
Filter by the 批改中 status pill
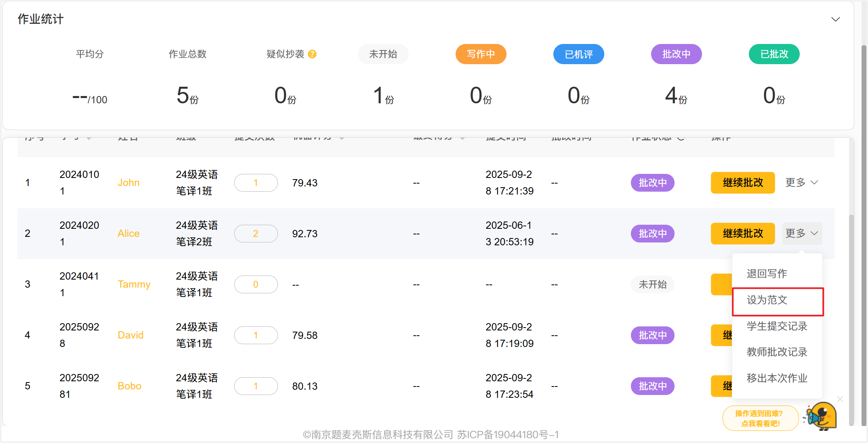pyautogui.click(x=676, y=54)
